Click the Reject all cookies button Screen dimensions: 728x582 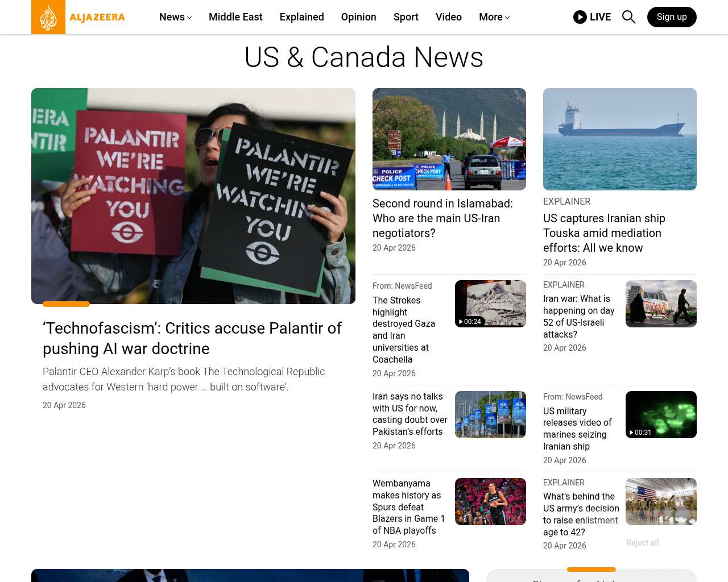[x=643, y=543]
